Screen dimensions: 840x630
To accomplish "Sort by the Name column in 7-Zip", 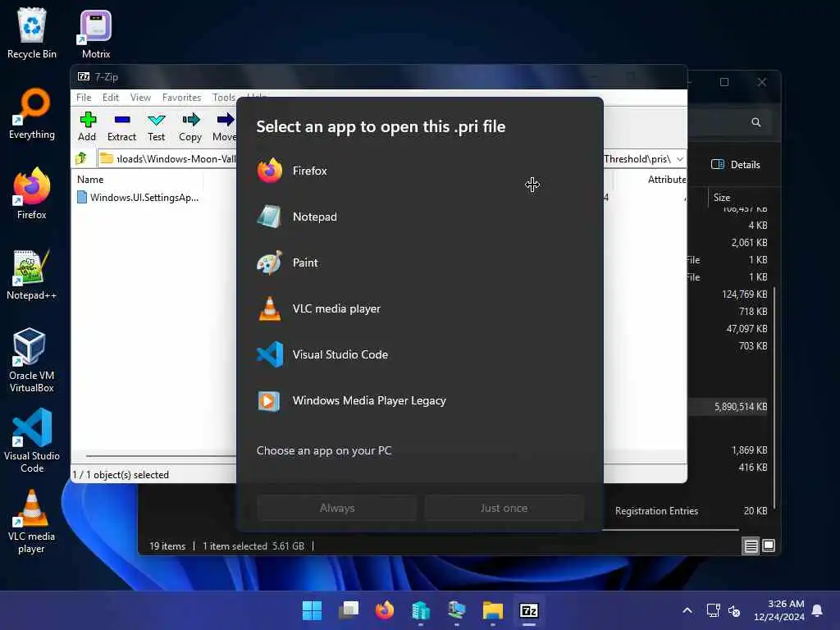I will (x=90, y=180).
